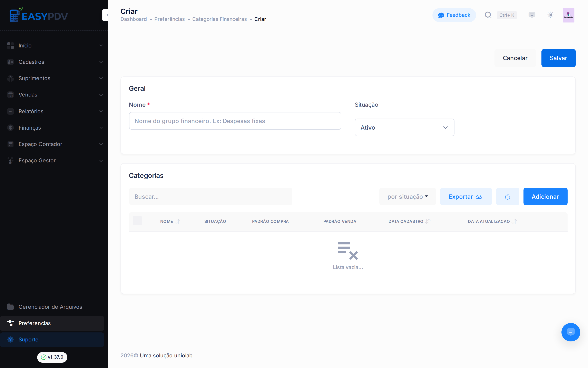Expand the Finanças menu chevron

coord(101,128)
